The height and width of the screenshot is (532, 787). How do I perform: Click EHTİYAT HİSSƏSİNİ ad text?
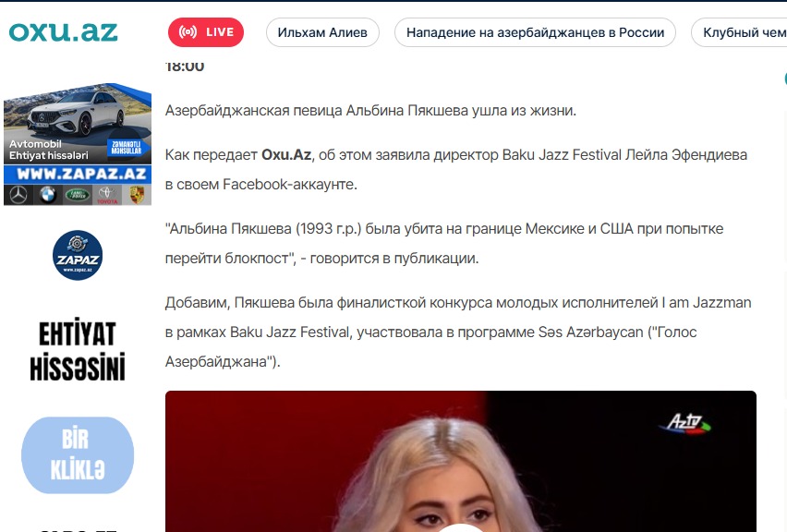click(x=78, y=351)
